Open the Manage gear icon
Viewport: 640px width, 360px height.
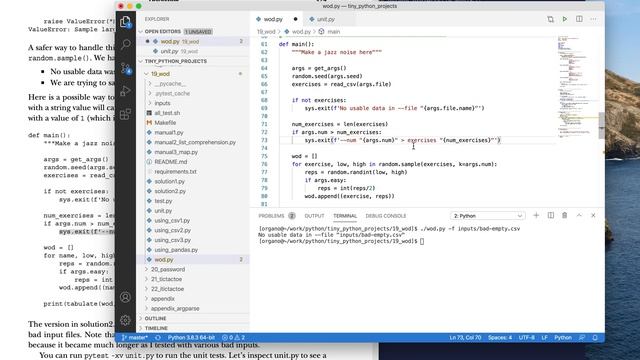click(x=125, y=320)
